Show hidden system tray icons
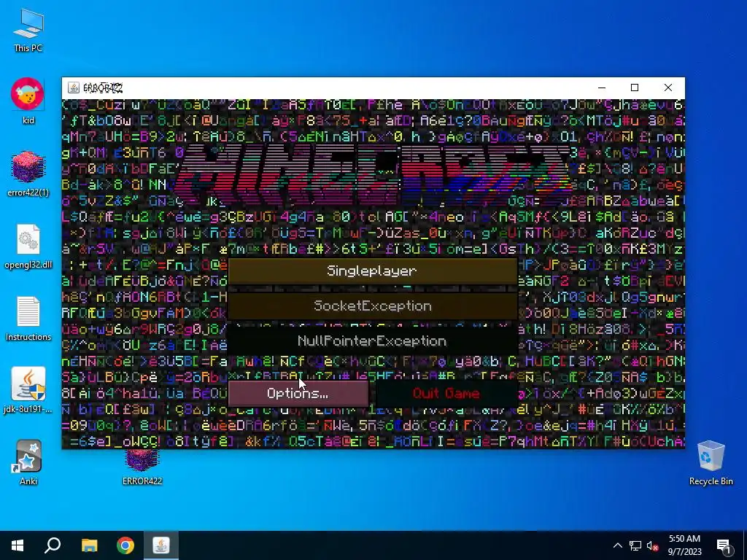 pos(617,545)
